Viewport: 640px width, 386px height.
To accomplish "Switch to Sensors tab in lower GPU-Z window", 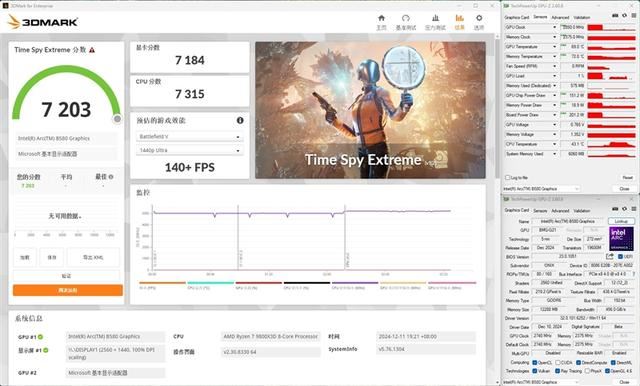I will pyautogui.click(x=540, y=211).
